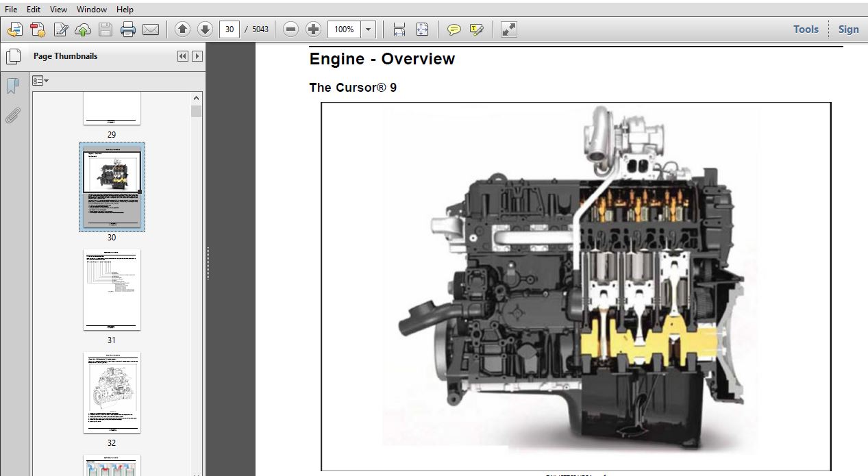Click the single-arrow panel button
Viewport: 868px width, 476px height.
point(197,56)
